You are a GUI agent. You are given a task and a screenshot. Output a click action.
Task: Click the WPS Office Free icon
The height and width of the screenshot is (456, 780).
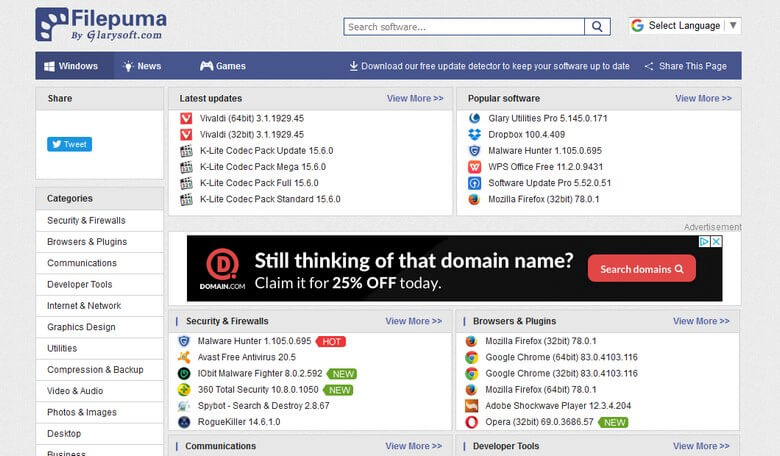(x=474, y=167)
